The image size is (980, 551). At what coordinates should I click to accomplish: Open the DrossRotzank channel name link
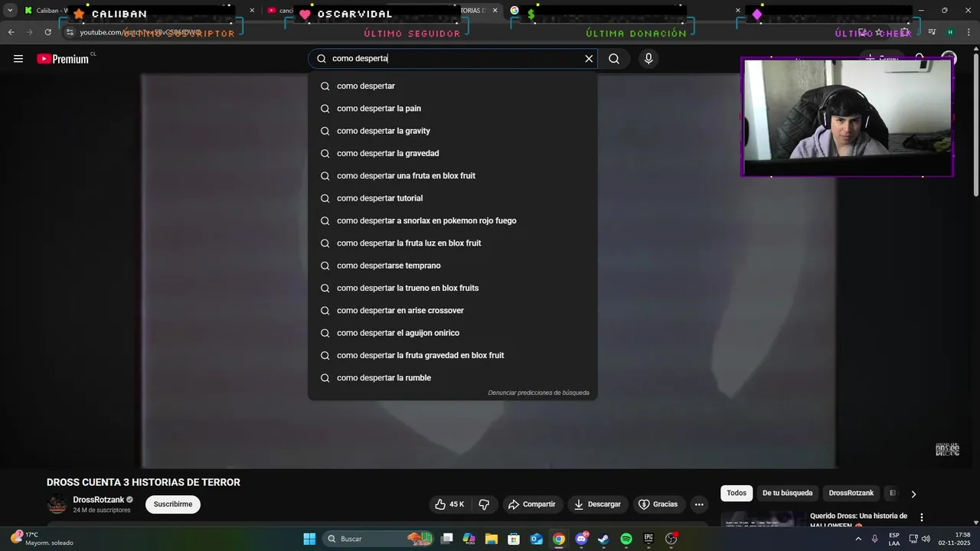click(x=98, y=500)
